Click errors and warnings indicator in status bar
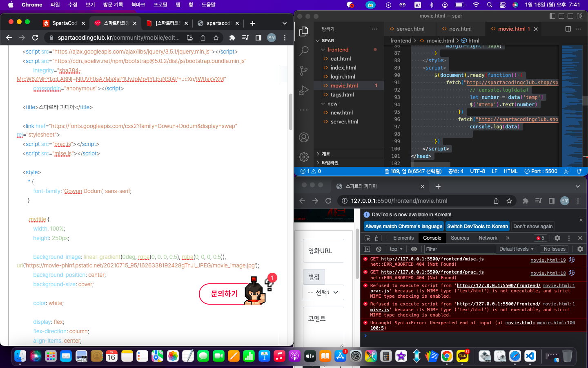The height and width of the screenshot is (368, 588). [x=311, y=171]
